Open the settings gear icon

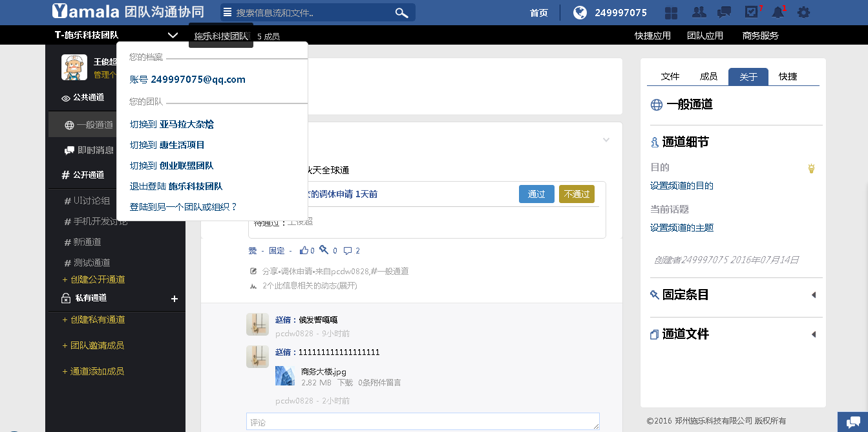[803, 12]
